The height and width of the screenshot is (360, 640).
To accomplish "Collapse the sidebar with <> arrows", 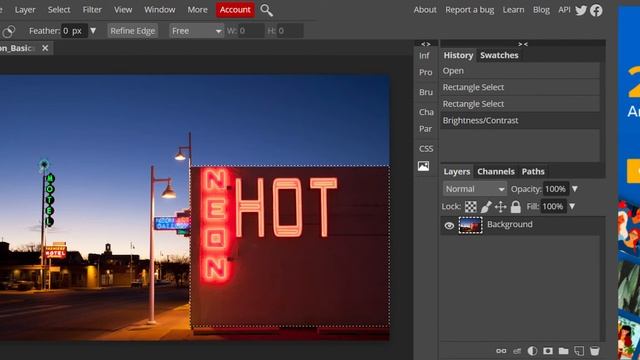I will coord(426,44).
